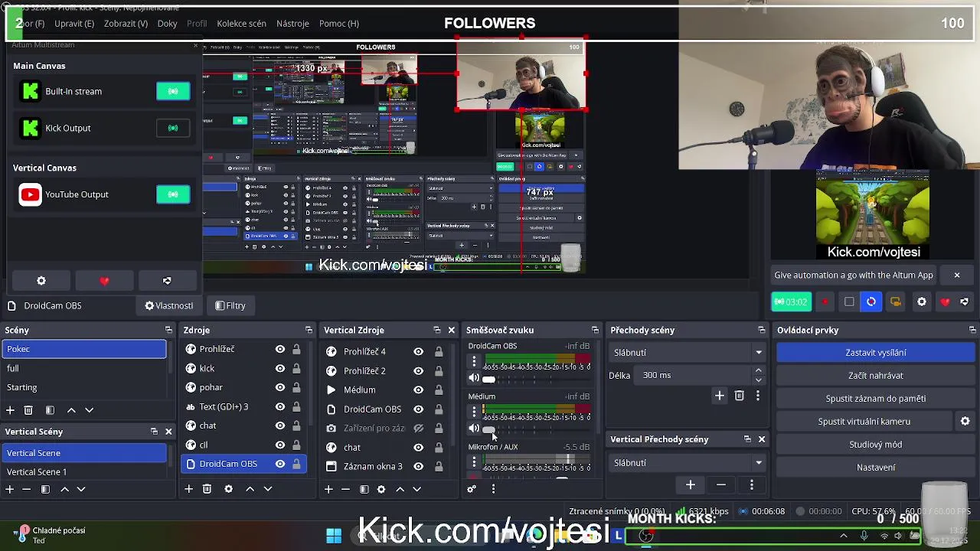
Task: Unlock the pohar source lock
Action: tap(296, 387)
